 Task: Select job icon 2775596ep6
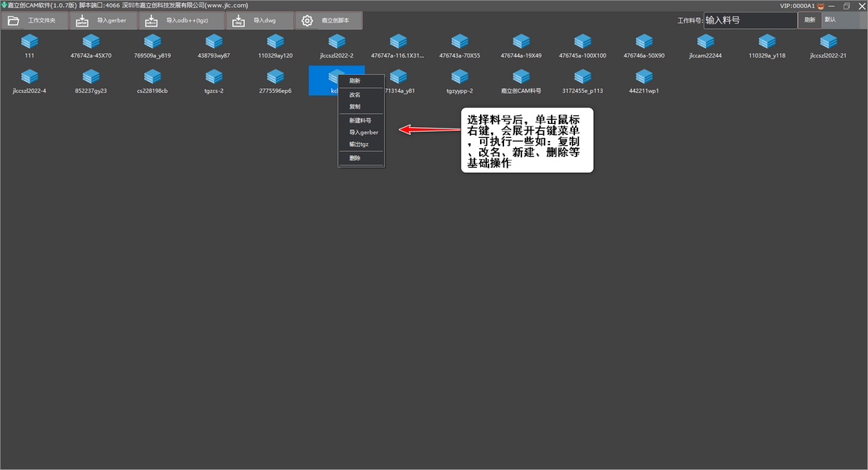click(x=275, y=81)
